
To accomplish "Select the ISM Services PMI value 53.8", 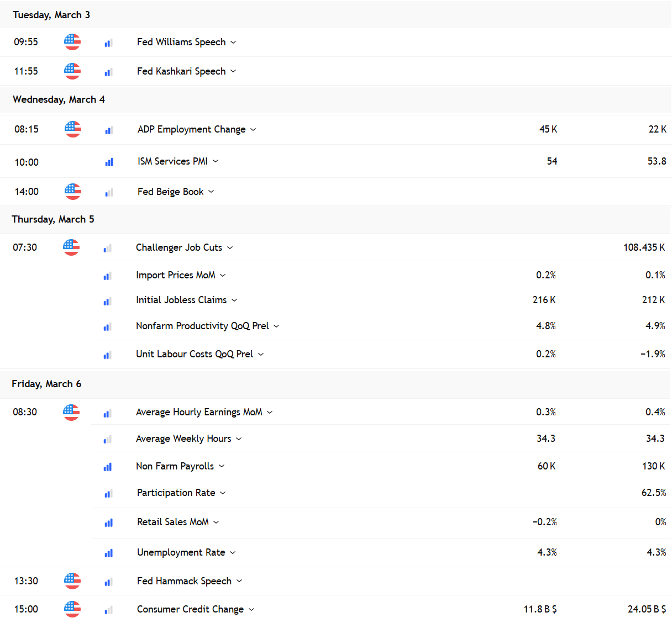I will (657, 161).
